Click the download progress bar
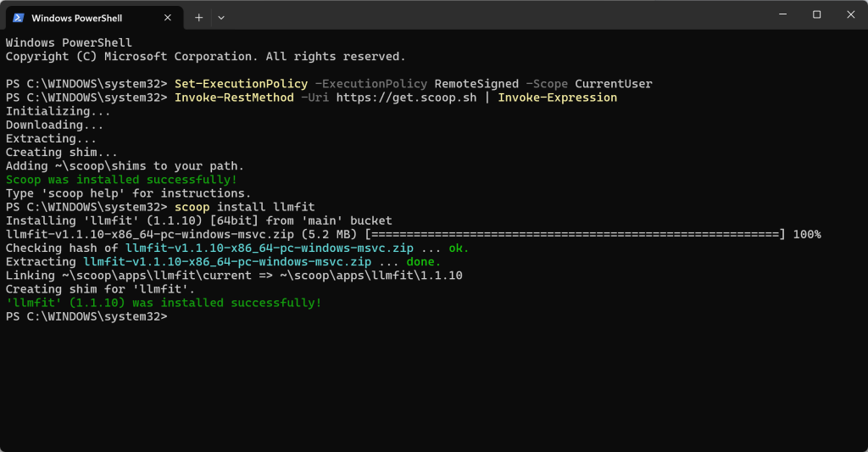The image size is (868, 452). 576,234
